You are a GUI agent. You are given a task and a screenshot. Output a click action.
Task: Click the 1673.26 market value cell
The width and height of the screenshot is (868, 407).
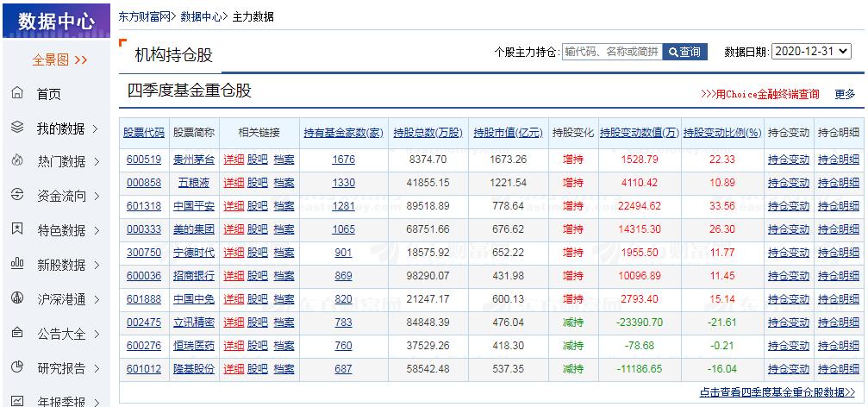pos(509,160)
